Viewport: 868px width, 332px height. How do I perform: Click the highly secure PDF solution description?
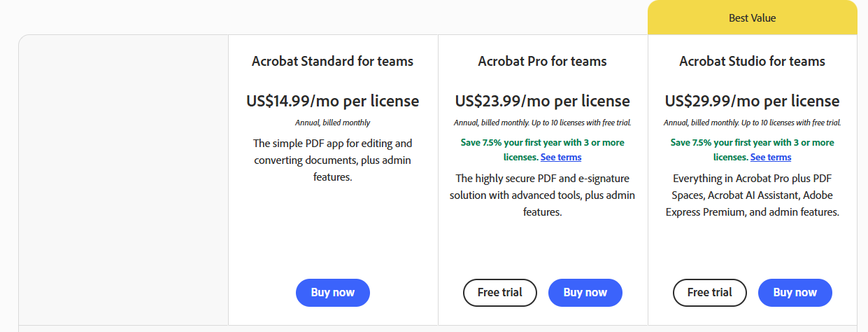(543, 195)
